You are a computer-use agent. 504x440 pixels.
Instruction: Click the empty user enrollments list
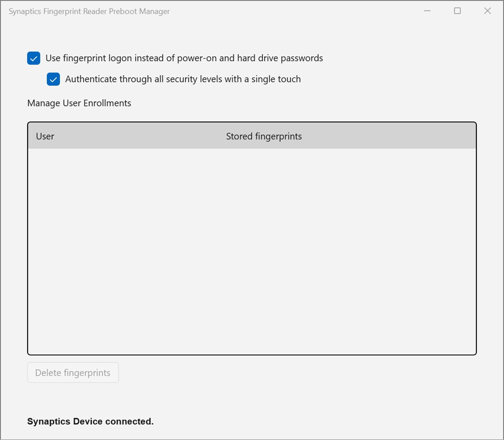[x=252, y=251]
